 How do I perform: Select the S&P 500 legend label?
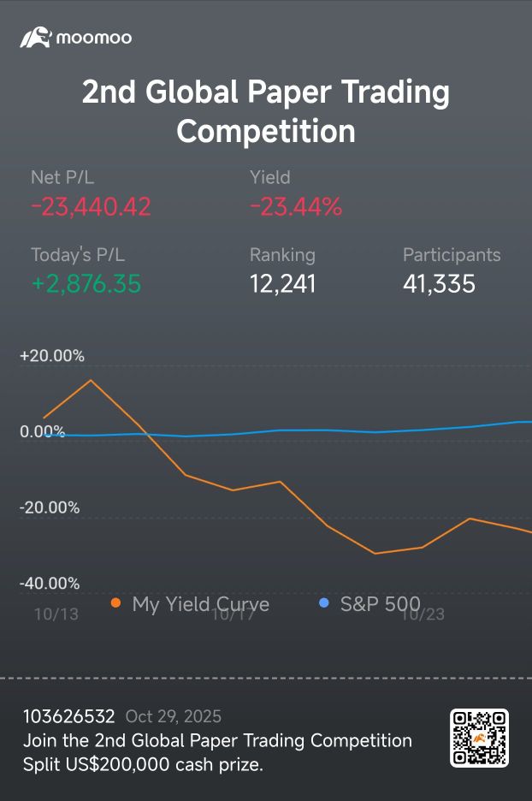(380, 604)
